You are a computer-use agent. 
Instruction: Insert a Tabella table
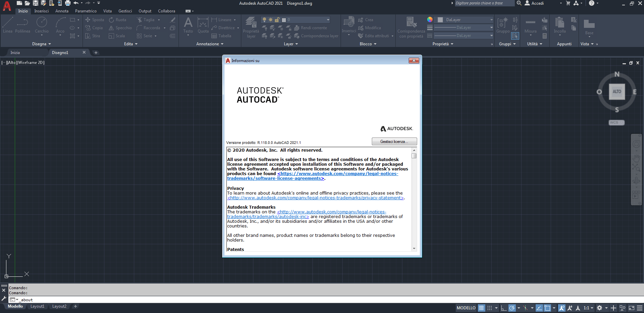(221, 36)
